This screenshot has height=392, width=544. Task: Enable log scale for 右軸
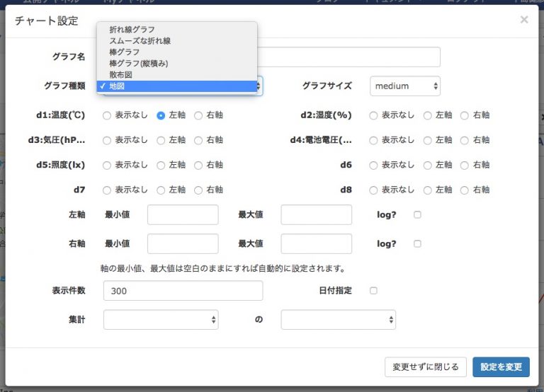tap(417, 243)
